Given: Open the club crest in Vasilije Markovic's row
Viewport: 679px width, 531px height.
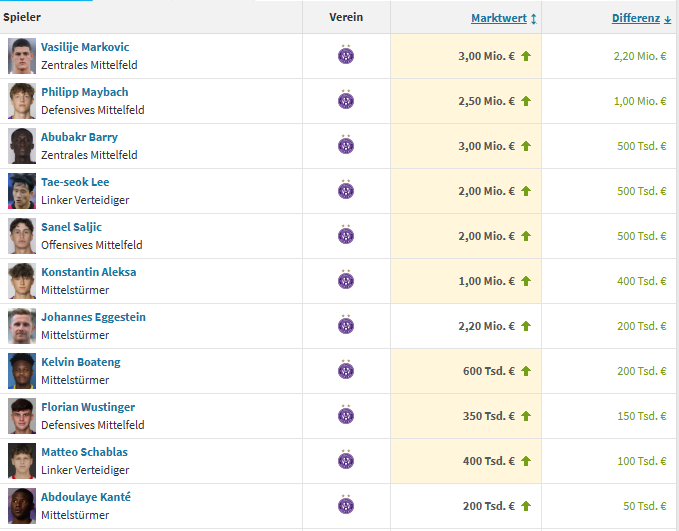Looking at the screenshot, I should point(346,55).
